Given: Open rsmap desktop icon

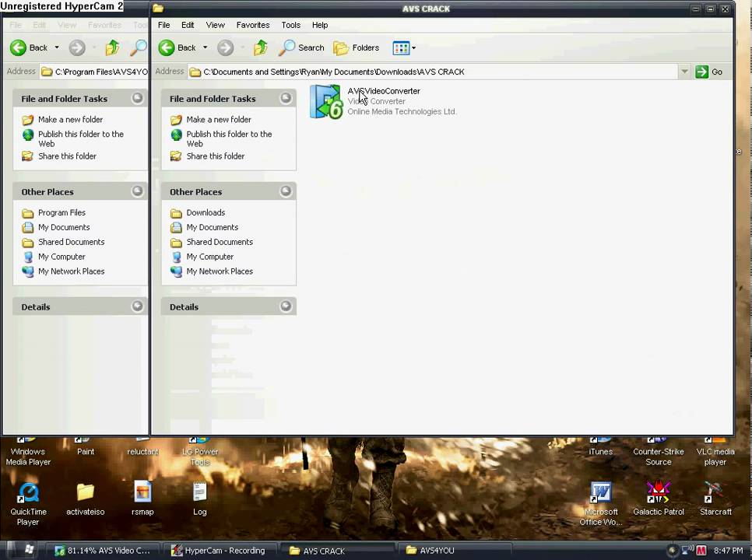Looking at the screenshot, I should pyautogui.click(x=142, y=499).
